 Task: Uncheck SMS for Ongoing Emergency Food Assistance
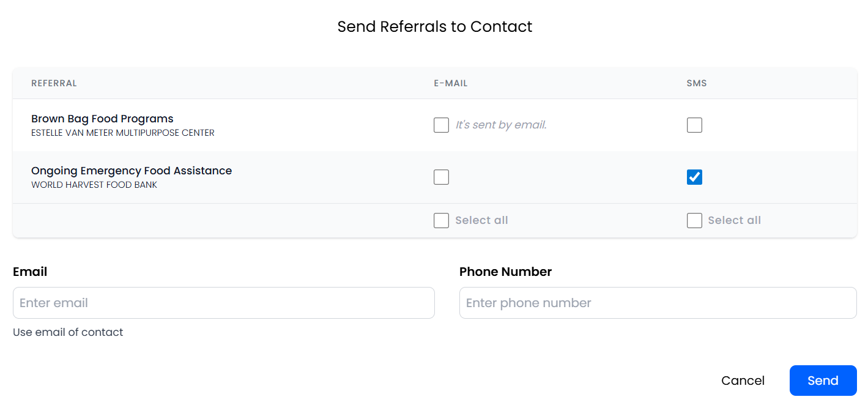point(694,177)
